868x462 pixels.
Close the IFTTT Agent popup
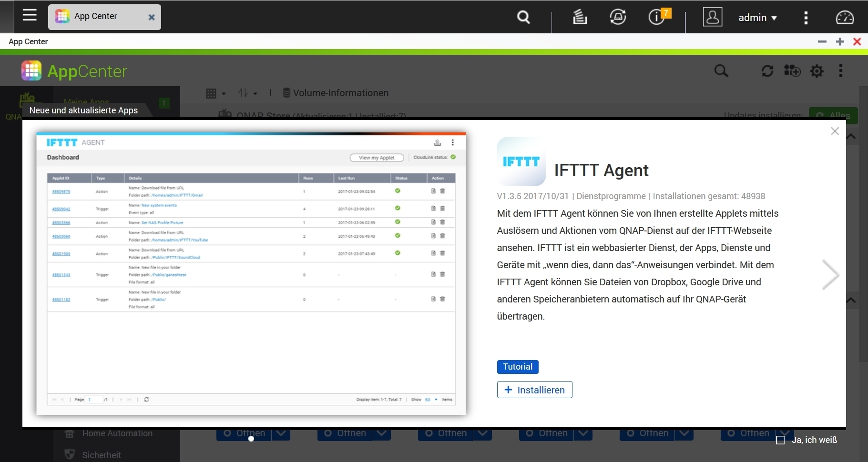point(835,131)
